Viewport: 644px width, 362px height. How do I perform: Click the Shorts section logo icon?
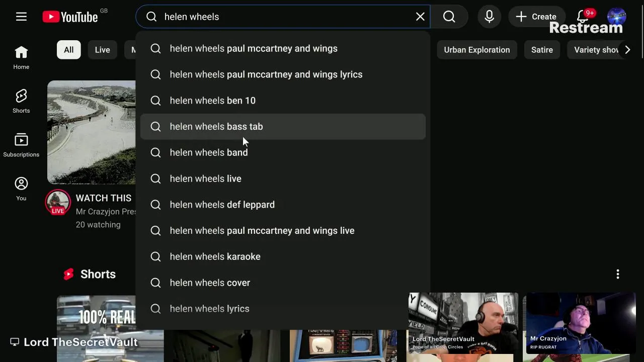(x=68, y=274)
